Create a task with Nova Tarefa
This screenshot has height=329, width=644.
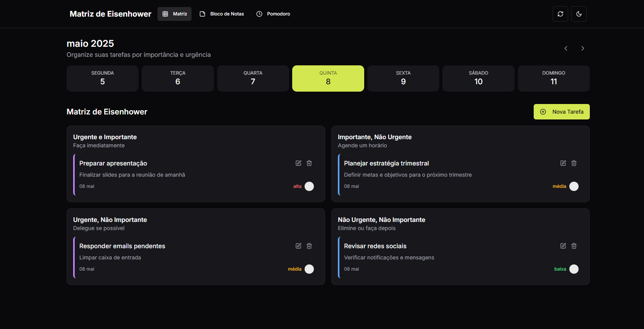tap(562, 112)
